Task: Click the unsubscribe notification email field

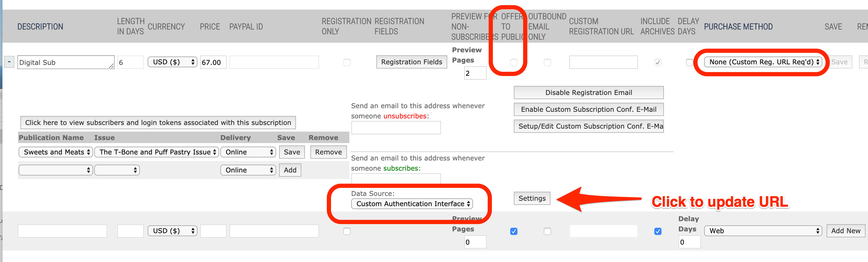Action: click(396, 128)
